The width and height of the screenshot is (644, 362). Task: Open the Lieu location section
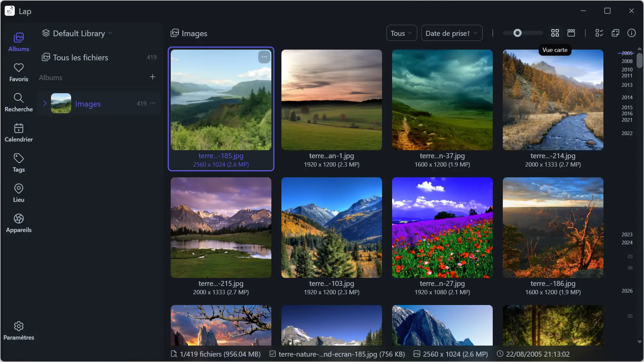point(19,193)
